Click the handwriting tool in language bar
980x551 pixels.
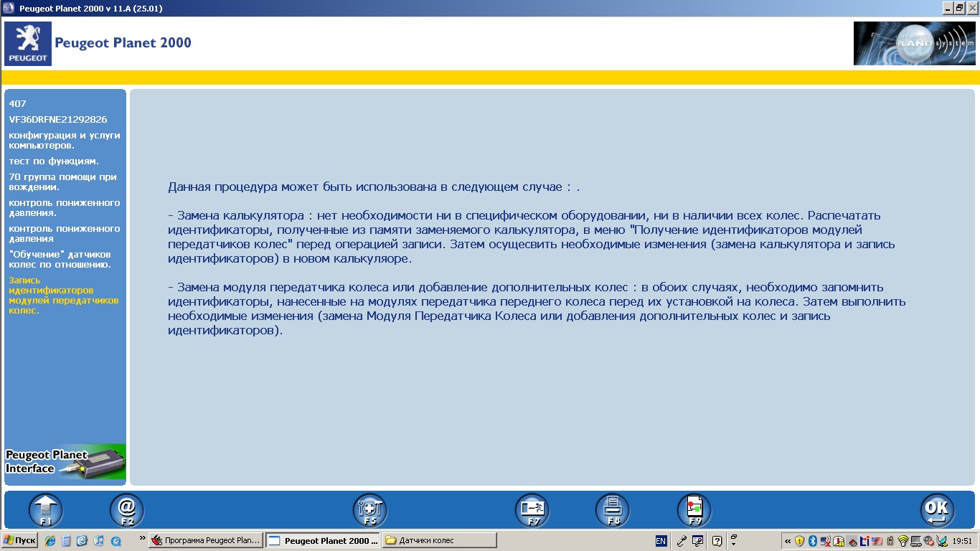point(697,540)
